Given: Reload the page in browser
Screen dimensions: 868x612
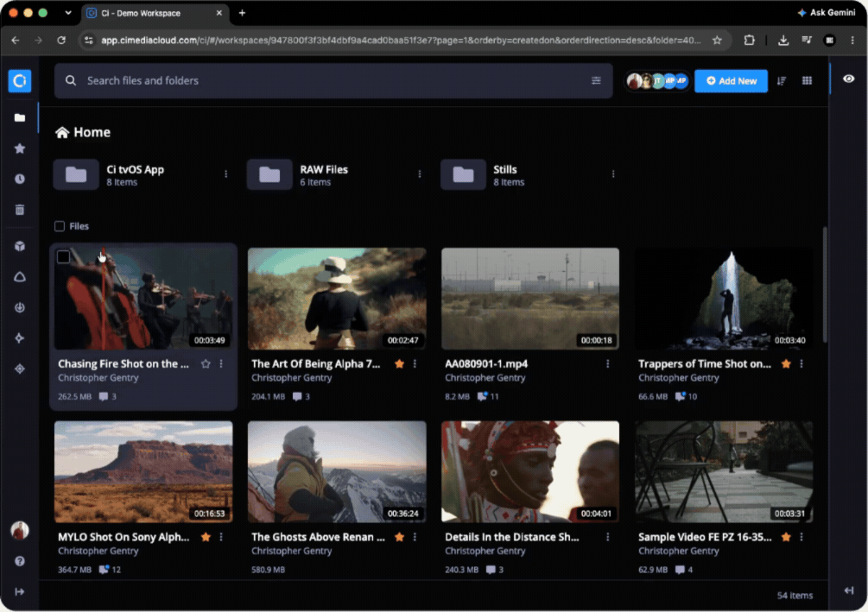Looking at the screenshot, I should coord(61,40).
